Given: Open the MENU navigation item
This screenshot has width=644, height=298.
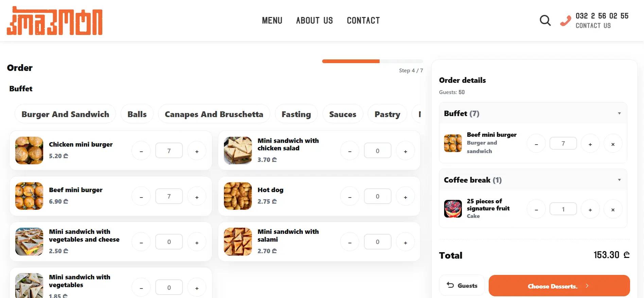Looking at the screenshot, I should (x=272, y=20).
